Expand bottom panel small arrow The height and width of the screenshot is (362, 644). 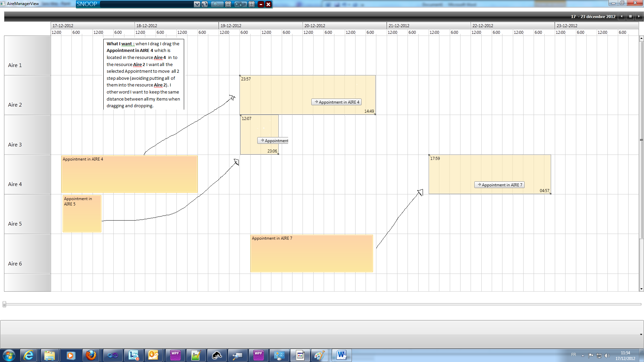click(x=641, y=335)
